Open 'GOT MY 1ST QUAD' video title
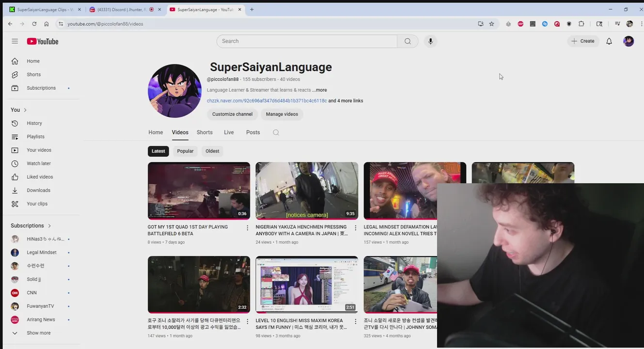Viewport: 644px width, 349px height. point(188,230)
